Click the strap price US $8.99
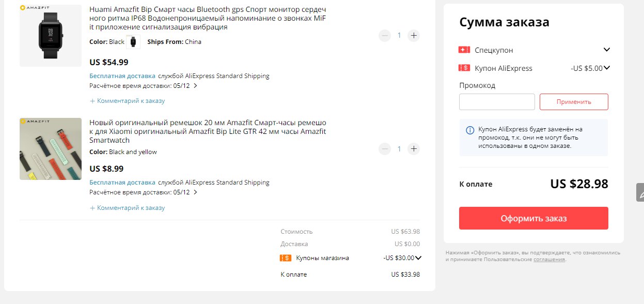This screenshot has height=304, width=644. (106, 169)
